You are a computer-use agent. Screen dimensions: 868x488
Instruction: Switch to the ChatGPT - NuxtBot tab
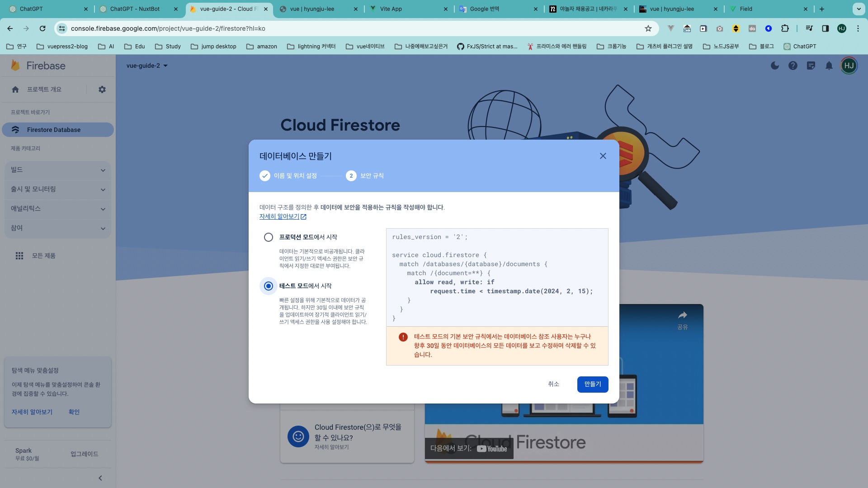pos(138,9)
